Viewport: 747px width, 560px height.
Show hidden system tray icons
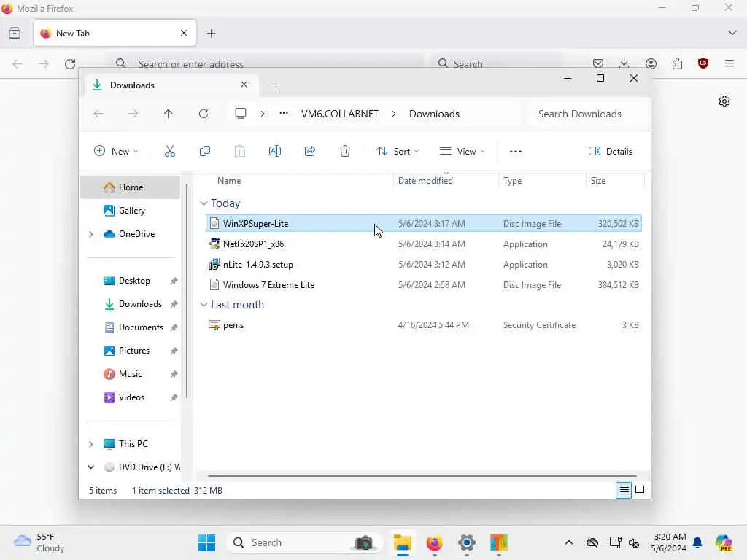(569, 542)
